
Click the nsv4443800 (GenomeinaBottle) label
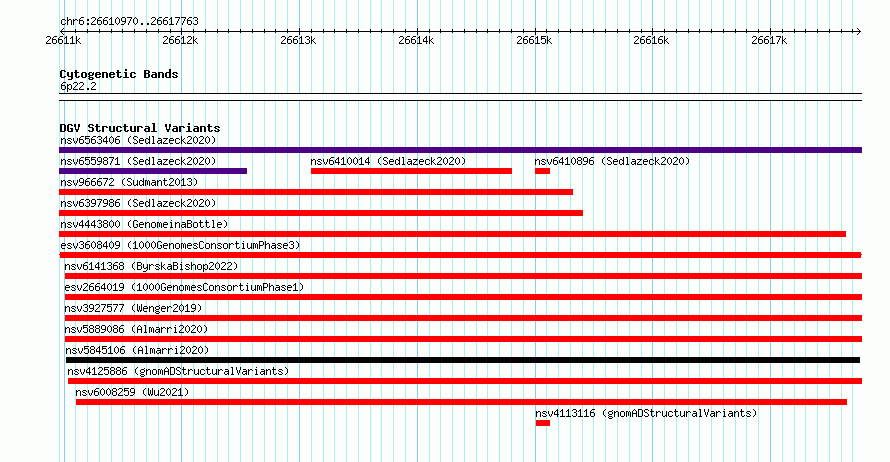coord(144,224)
